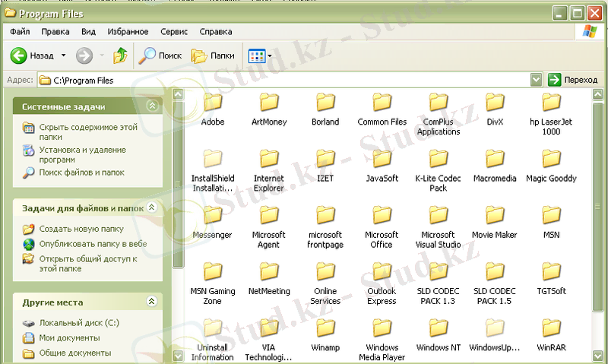Click the Up folder toolbar icon
This screenshot has width=608, height=364.
tap(120, 55)
